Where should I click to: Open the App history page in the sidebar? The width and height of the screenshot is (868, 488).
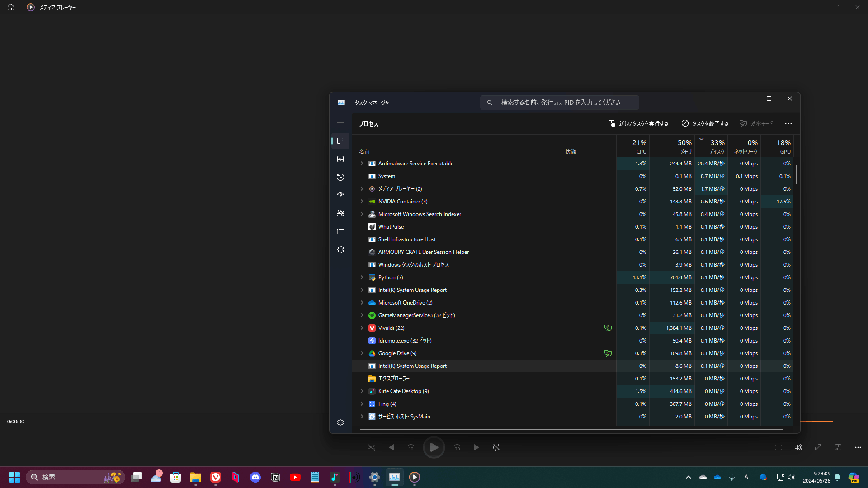[x=340, y=177]
